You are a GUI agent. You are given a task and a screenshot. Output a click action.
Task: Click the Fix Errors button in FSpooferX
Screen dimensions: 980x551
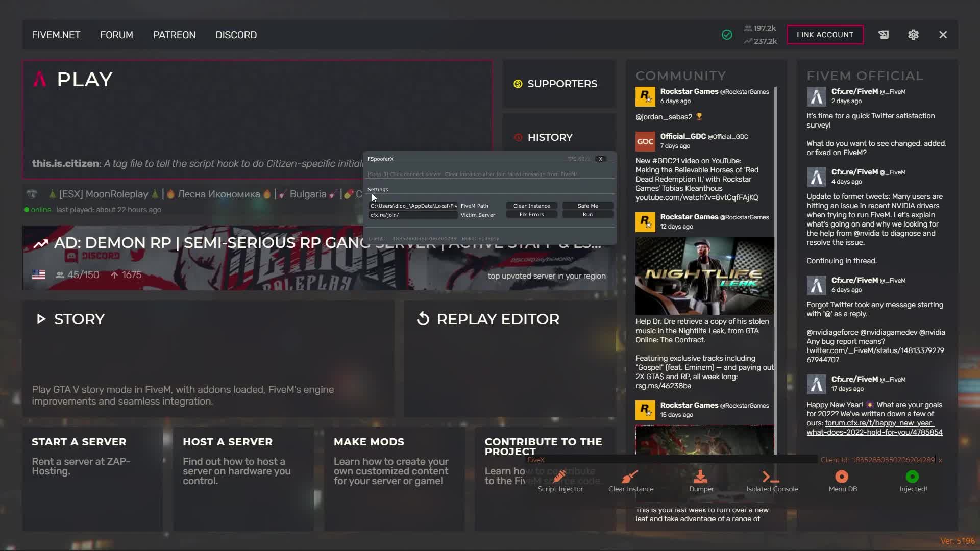point(531,215)
